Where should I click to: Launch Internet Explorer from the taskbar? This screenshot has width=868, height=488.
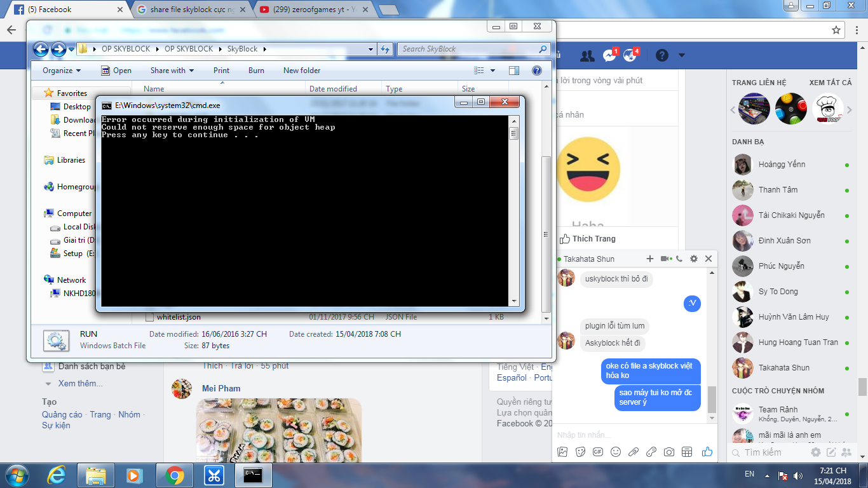click(x=57, y=475)
